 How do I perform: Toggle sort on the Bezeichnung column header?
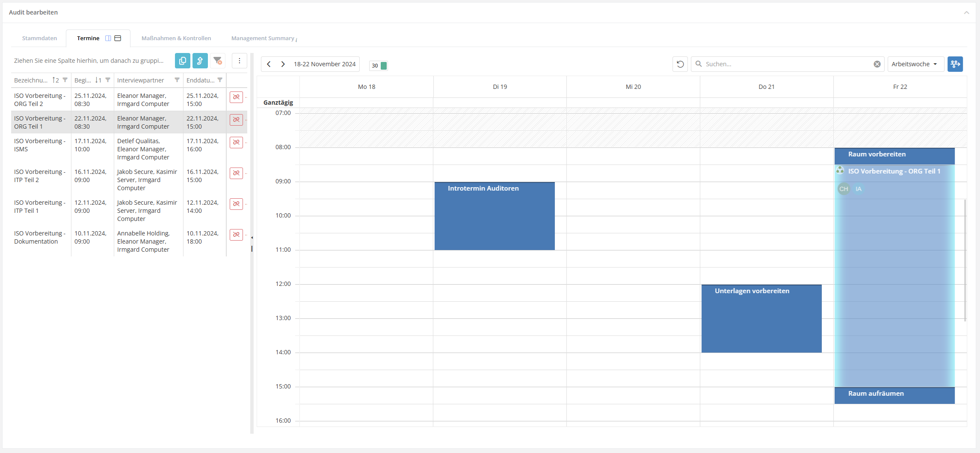[x=31, y=80]
